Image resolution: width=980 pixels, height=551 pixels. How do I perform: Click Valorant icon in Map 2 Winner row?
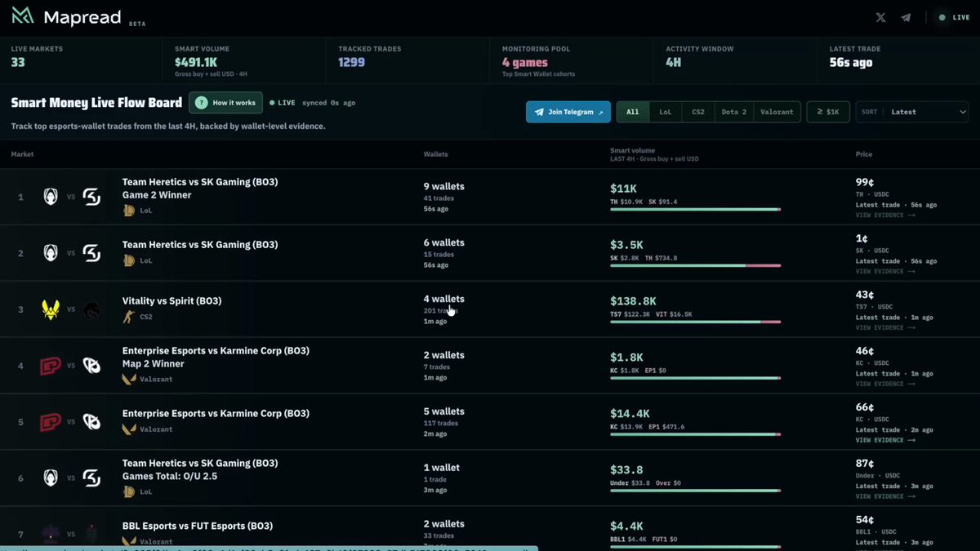pyautogui.click(x=128, y=380)
